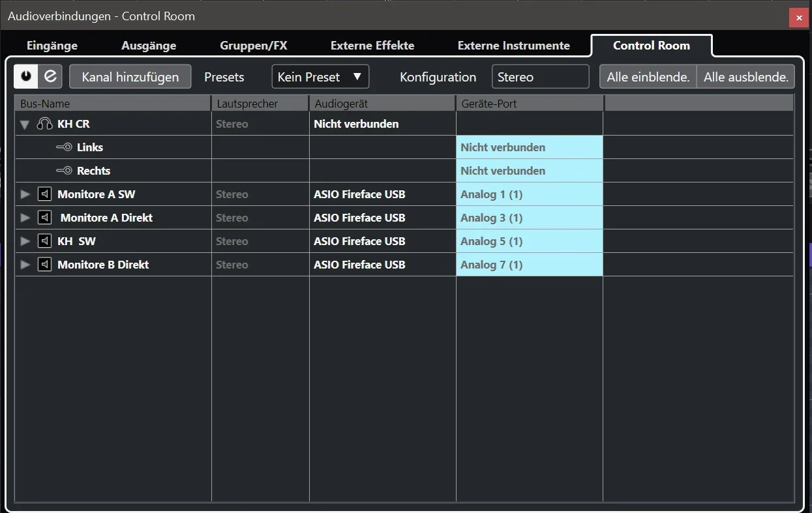Expand the Monitore A Direkt bus
Viewport: 812px width, 513px height.
[25, 218]
